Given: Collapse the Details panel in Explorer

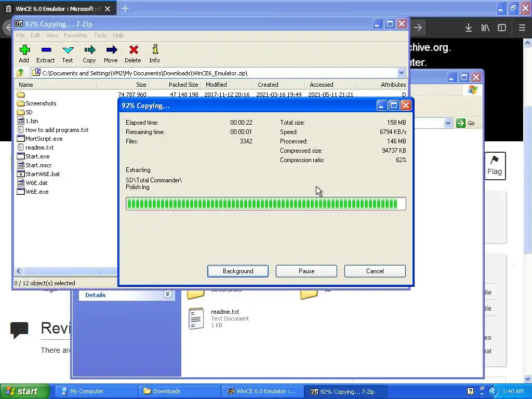Looking at the screenshot, I should [x=168, y=294].
